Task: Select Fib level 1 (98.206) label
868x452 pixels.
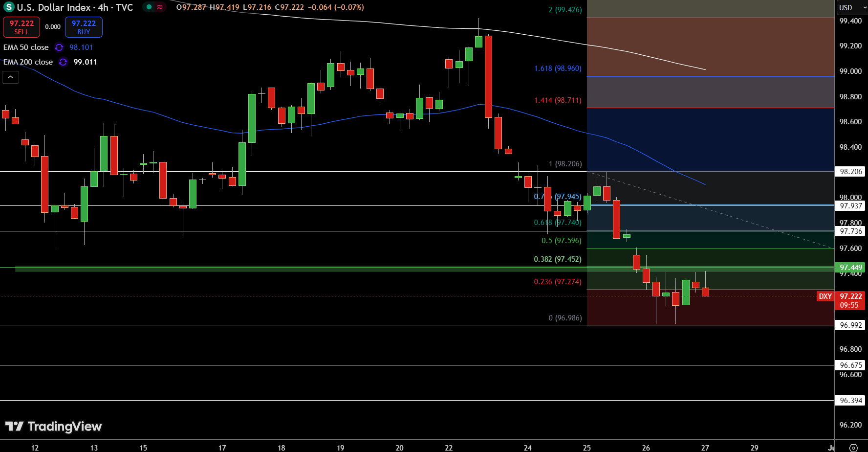Action: (565, 164)
